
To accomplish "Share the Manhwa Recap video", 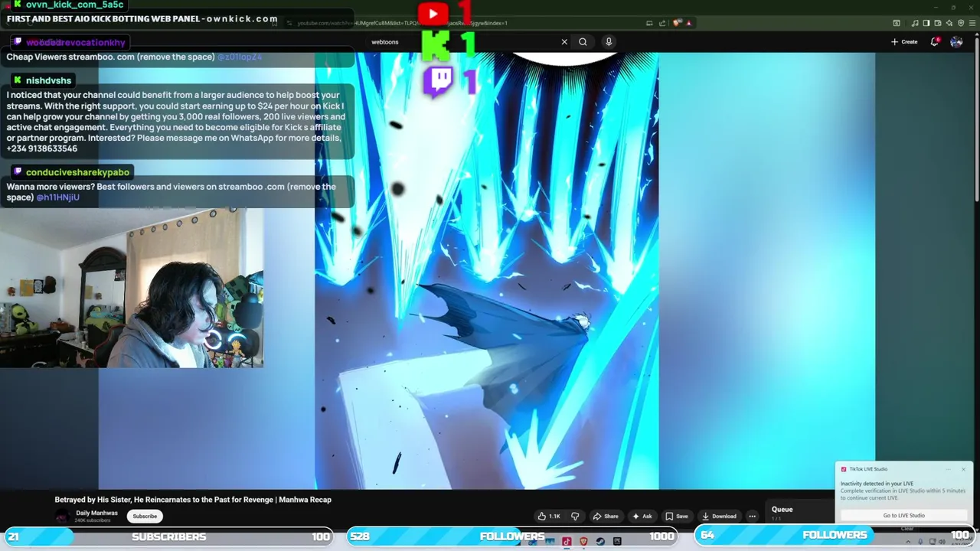I will point(606,516).
